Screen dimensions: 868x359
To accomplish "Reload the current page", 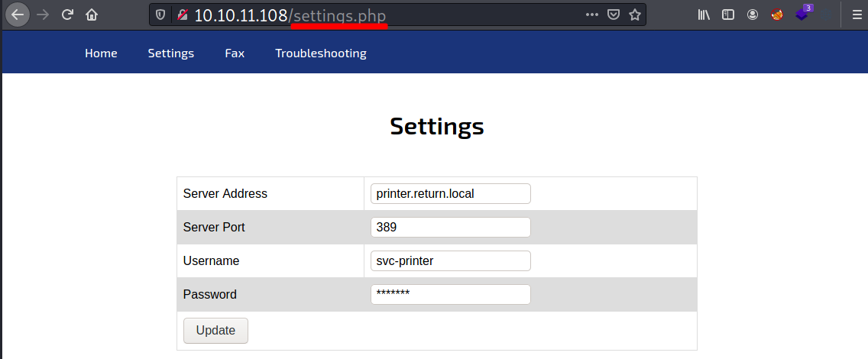I will click(67, 15).
